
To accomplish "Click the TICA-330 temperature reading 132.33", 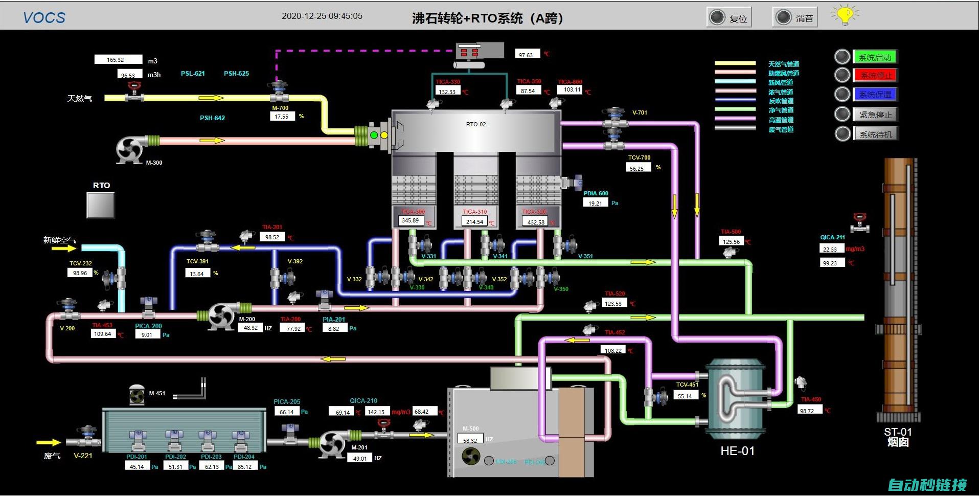I will coord(448,92).
